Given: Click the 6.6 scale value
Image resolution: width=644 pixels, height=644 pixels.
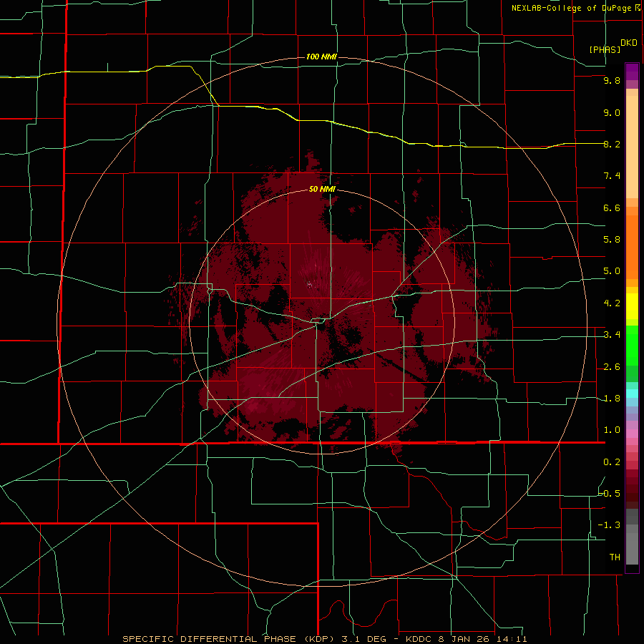Looking at the screenshot, I should coord(612,208).
